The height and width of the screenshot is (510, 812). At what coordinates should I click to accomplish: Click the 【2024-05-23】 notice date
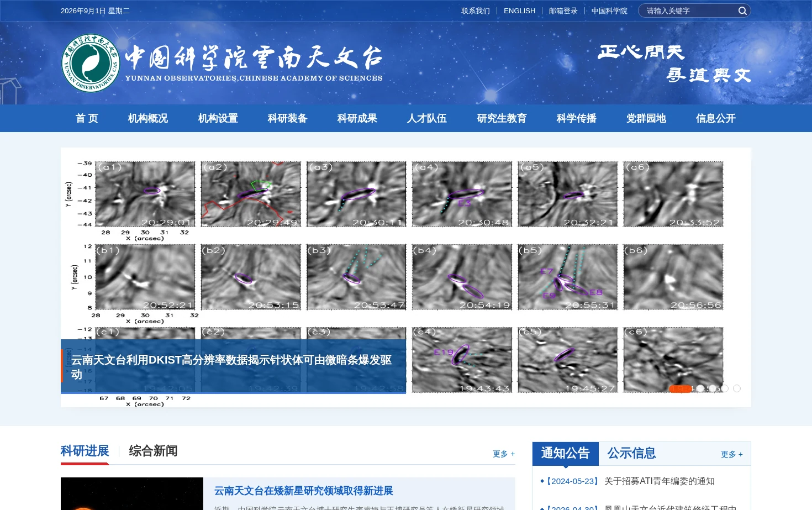tap(572, 481)
